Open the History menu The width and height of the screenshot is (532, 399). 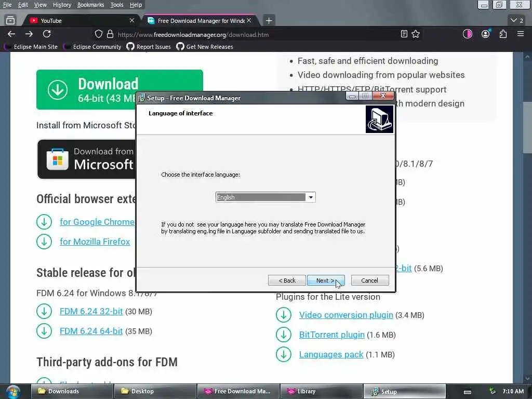pos(62,5)
